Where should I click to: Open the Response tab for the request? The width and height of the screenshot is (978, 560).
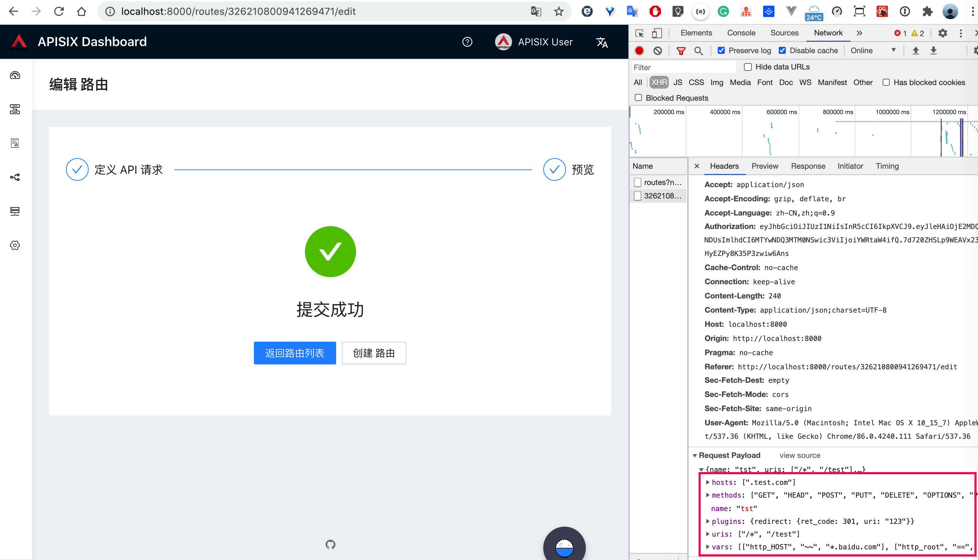pos(808,166)
